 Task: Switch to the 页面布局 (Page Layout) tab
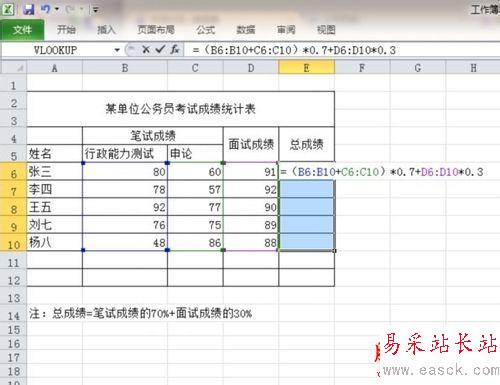coord(156,30)
